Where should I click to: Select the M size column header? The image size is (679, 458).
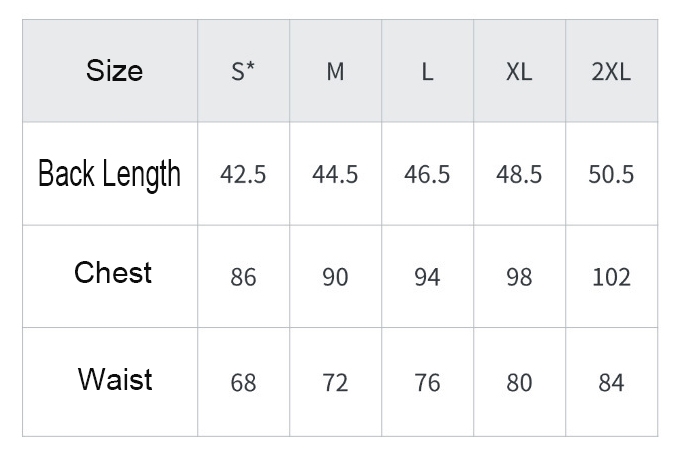coord(336,71)
